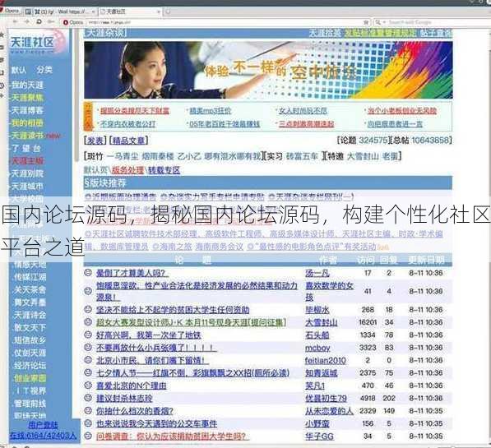Click the Opera badge in the address bar
The width and height of the screenshot is (491, 448).
pyautogui.click(x=73, y=22)
